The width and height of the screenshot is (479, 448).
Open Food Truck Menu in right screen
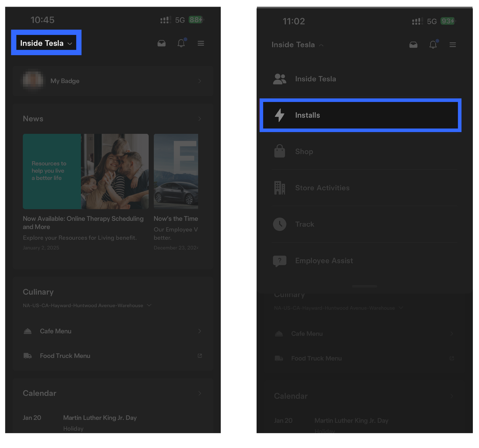[364, 358]
